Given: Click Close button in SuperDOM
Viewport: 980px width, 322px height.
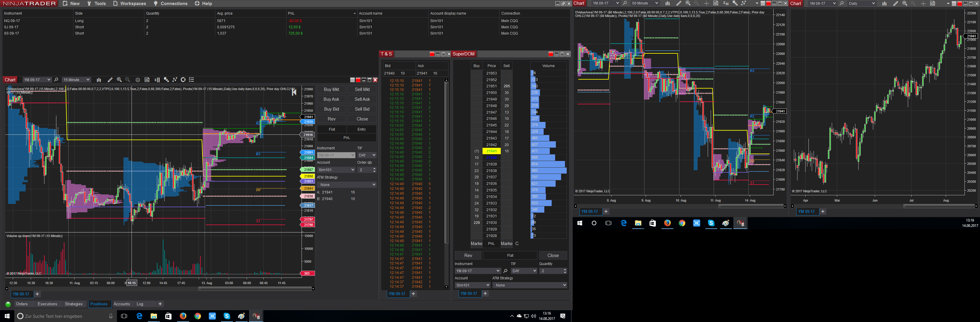Looking at the screenshot, I should point(553,256).
